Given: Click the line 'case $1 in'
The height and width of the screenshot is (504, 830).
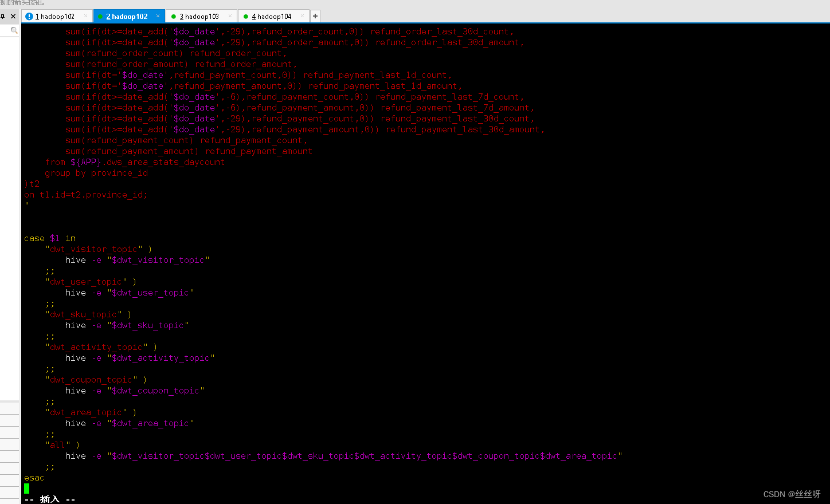Looking at the screenshot, I should coord(50,238).
